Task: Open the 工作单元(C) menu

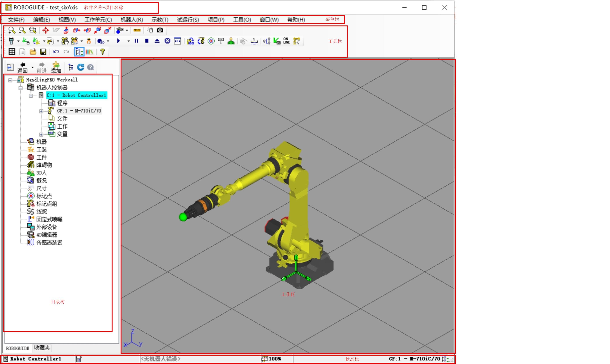Action: pyautogui.click(x=98, y=20)
